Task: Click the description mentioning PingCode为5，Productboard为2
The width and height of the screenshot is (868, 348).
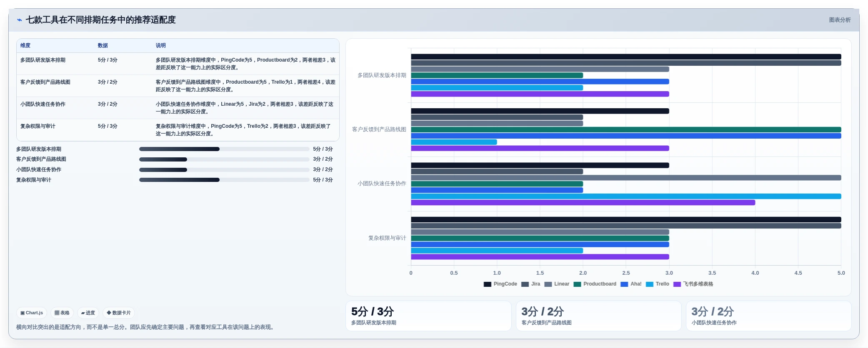Action: coord(245,64)
